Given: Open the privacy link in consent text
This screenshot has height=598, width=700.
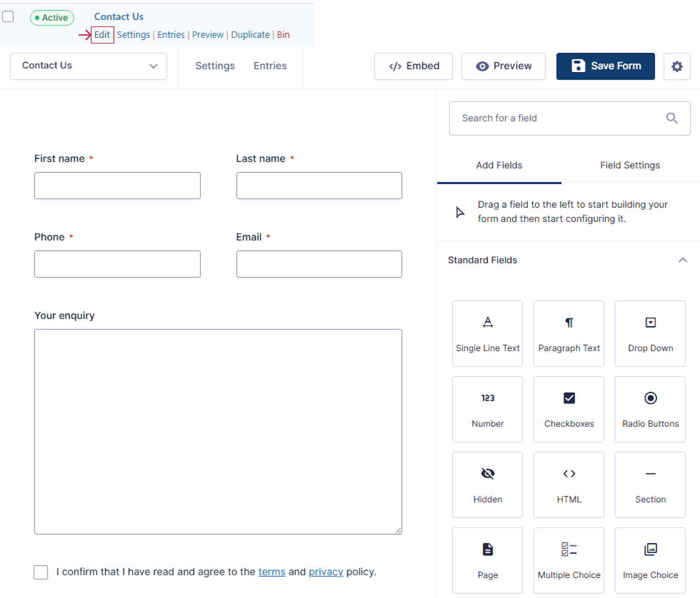Looking at the screenshot, I should pos(326,572).
